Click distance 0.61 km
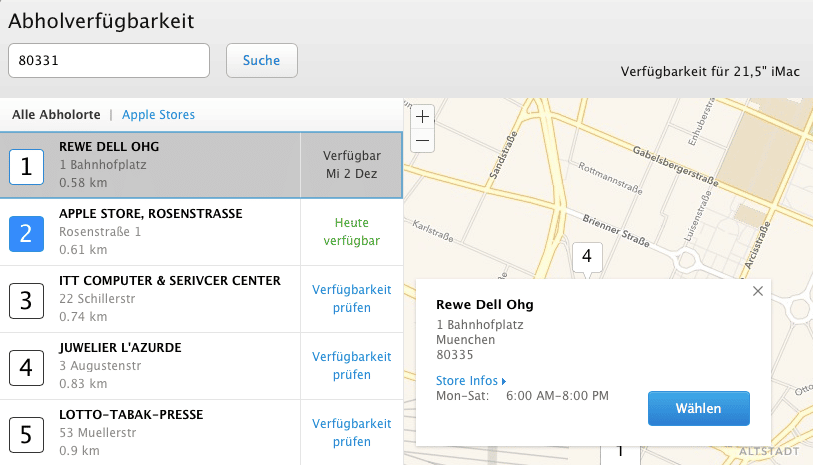This screenshot has width=813, height=465. [x=83, y=249]
